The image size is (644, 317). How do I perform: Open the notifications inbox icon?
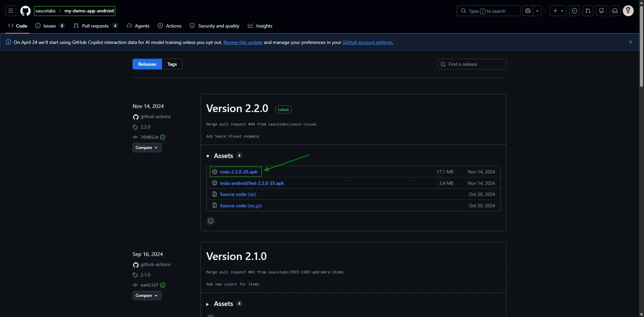pyautogui.click(x=615, y=11)
